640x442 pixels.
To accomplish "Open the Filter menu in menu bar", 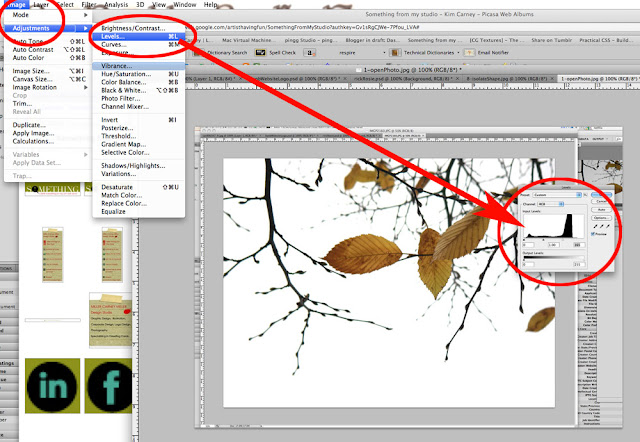I will (89, 4).
